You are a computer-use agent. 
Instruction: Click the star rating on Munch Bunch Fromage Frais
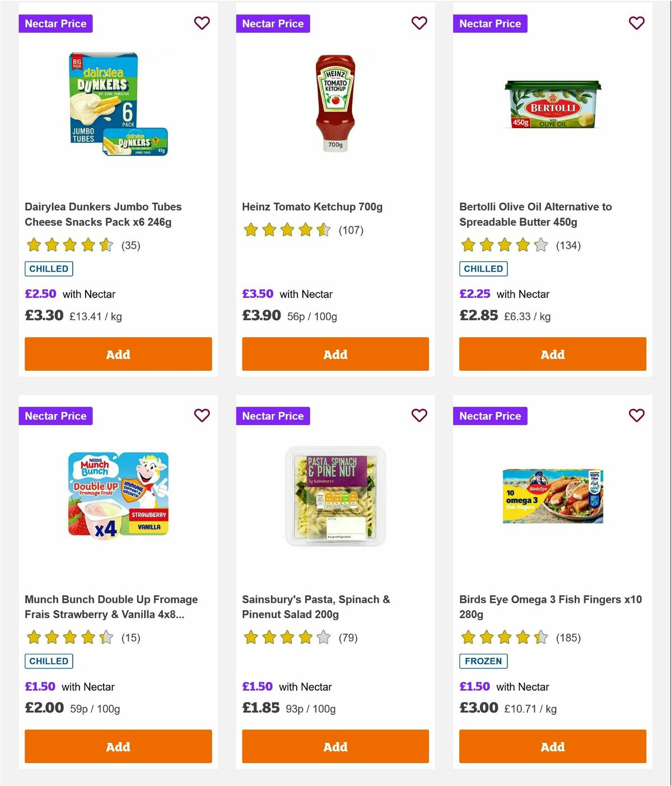click(69, 638)
